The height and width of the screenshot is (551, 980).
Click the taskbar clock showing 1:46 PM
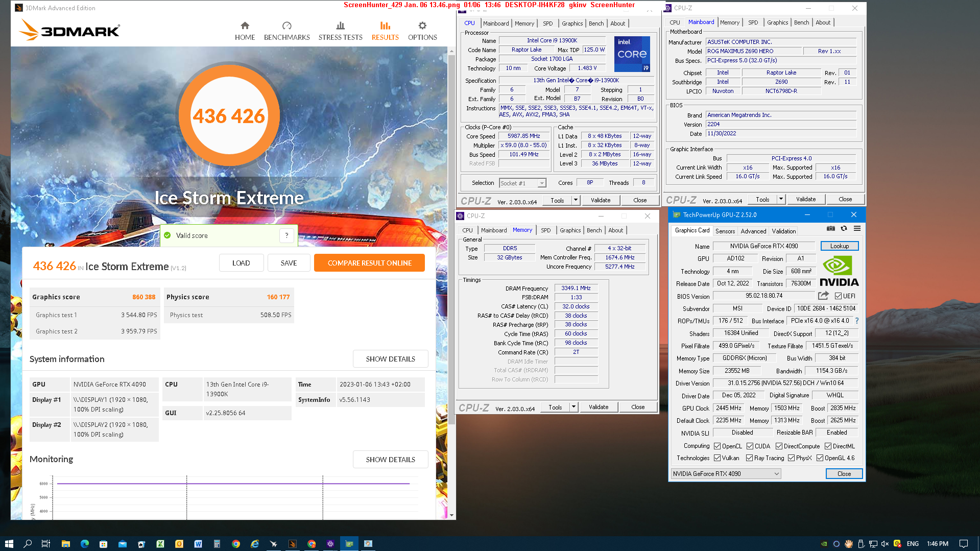pyautogui.click(x=937, y=544)
